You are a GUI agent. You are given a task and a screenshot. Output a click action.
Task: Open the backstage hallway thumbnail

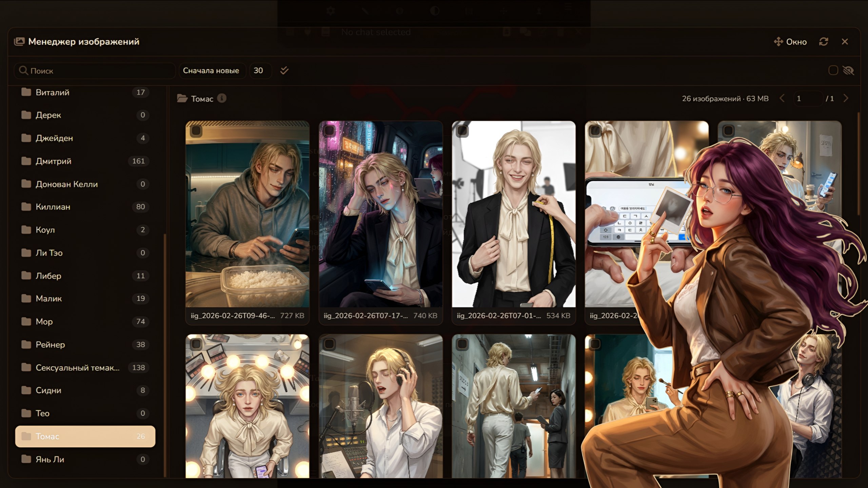(514, 406)
